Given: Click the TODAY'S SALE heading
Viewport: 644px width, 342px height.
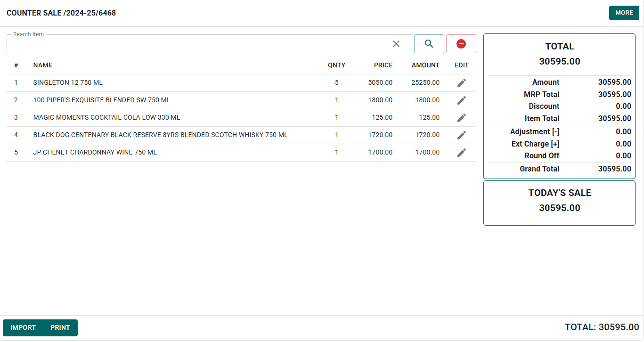Looking at the screenshot, I should [560, 193].
